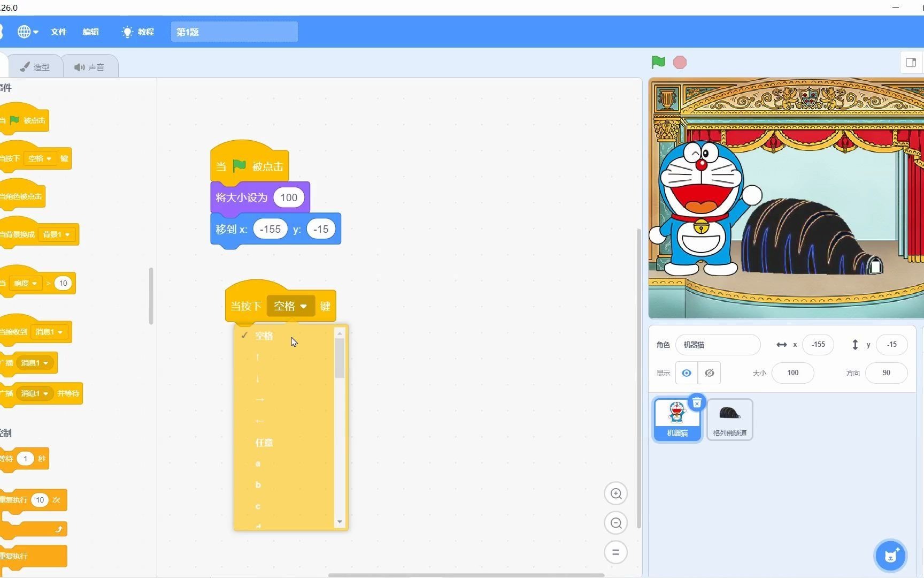Click the 空格 dropdown on workspace key block

click(290, 306)
